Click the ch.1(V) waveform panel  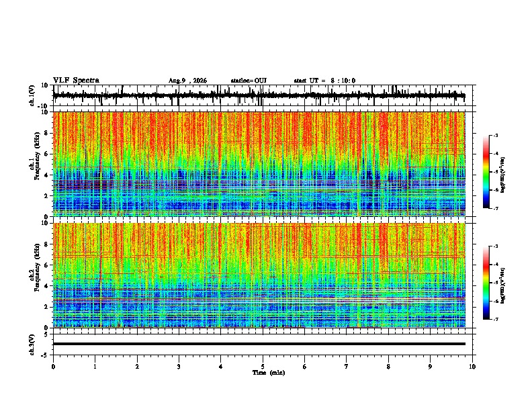[264, 95]
